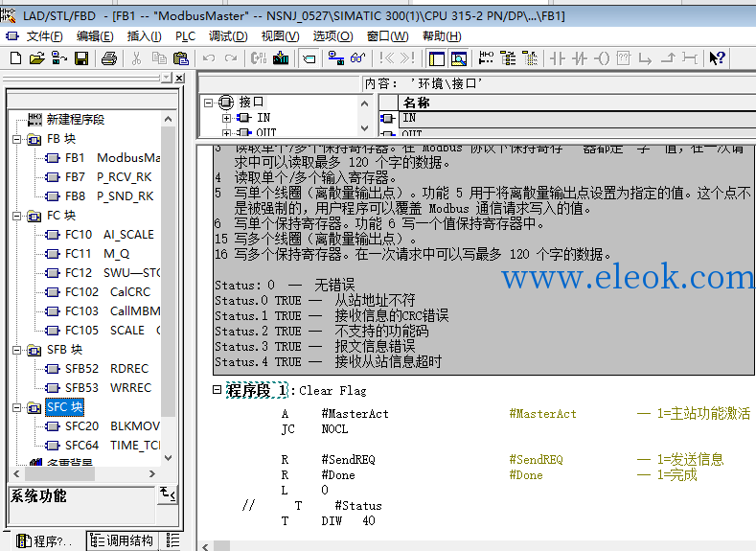Toggle the Details view icon

[x=459, y=58]
